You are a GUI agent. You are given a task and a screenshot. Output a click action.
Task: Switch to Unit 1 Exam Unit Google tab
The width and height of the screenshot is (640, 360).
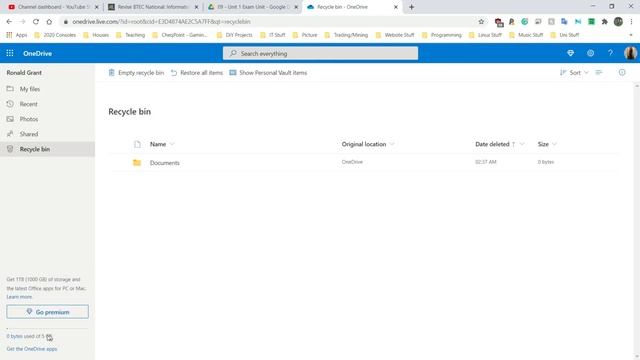tap(253, 7)
